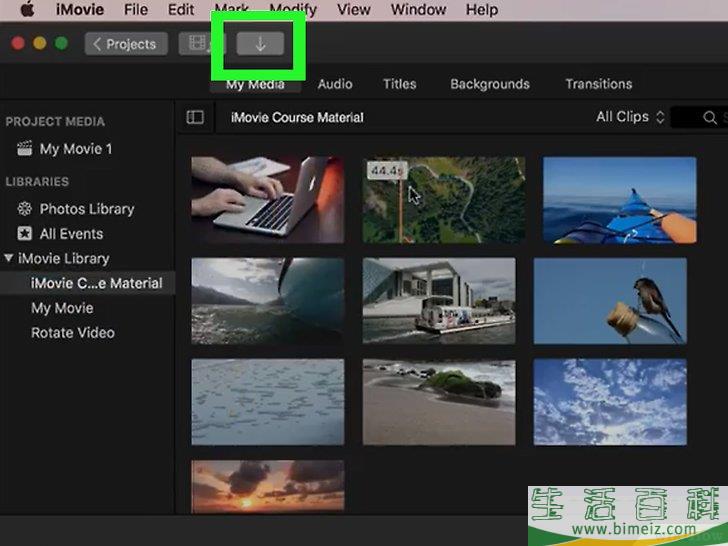Click the blue kayak clip thumbnail
The width and height of the screenshot is (728, 546).
(619, 200)
